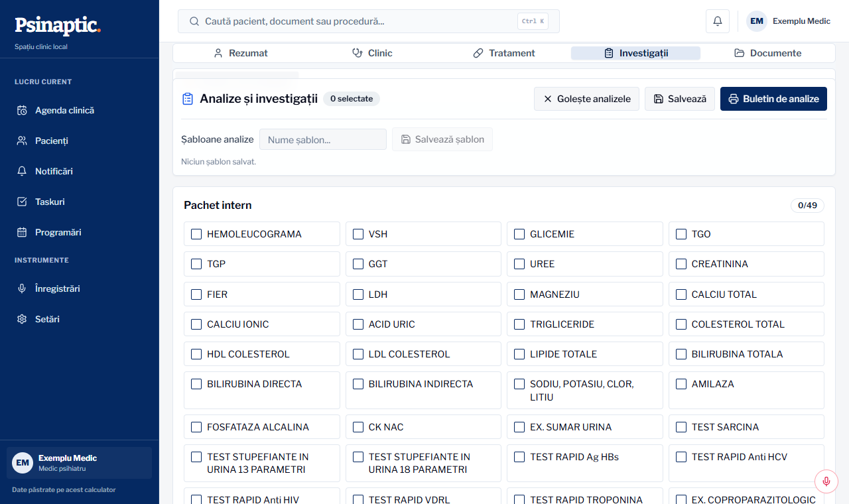Click the Ctrl K shortcut hint

[533, 21]
